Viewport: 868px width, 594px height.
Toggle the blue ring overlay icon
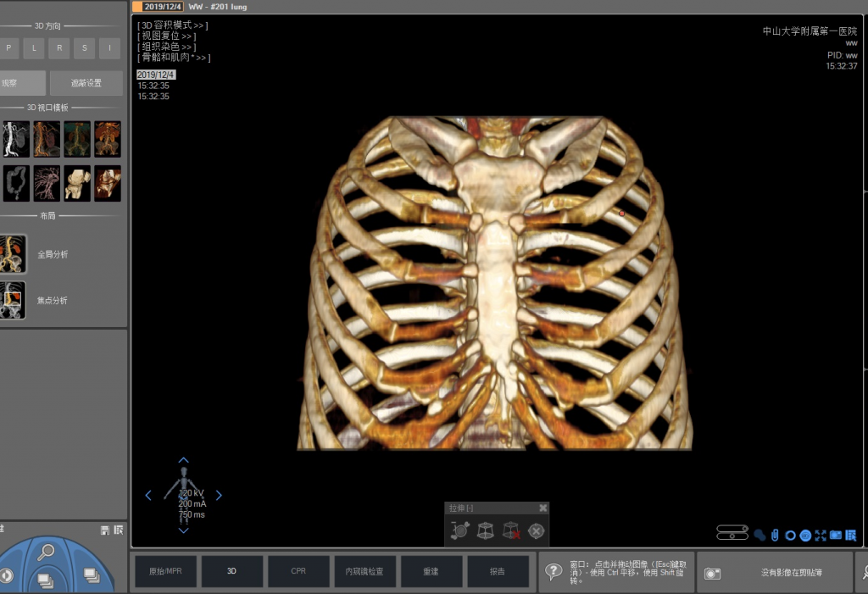click(x=790, y=536)
